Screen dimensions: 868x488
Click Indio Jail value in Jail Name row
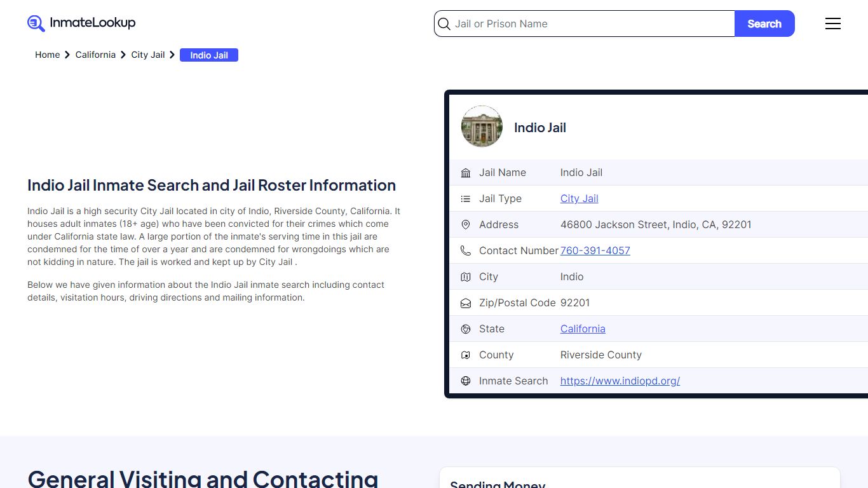pos(581,173)
